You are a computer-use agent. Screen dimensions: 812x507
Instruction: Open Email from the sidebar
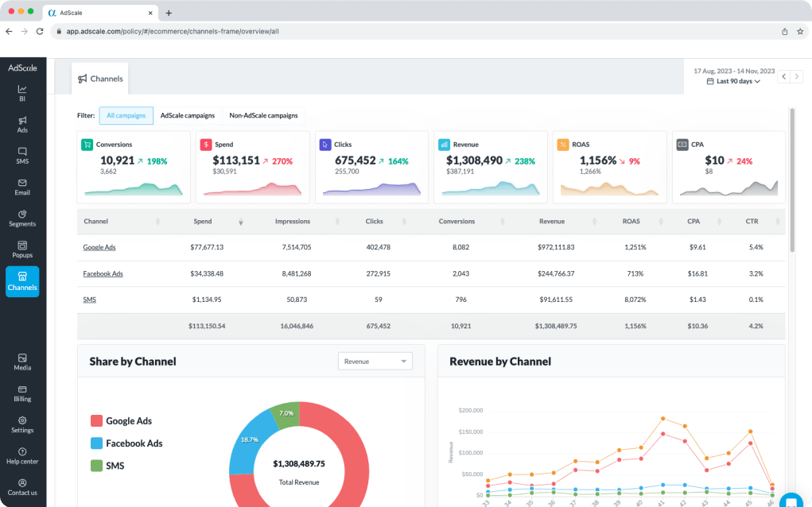pos(22,187)
